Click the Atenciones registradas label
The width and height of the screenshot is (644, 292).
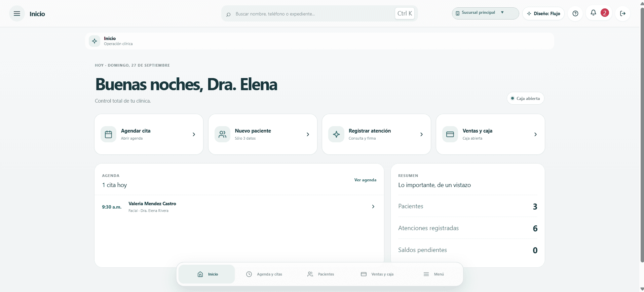[428, 228]
